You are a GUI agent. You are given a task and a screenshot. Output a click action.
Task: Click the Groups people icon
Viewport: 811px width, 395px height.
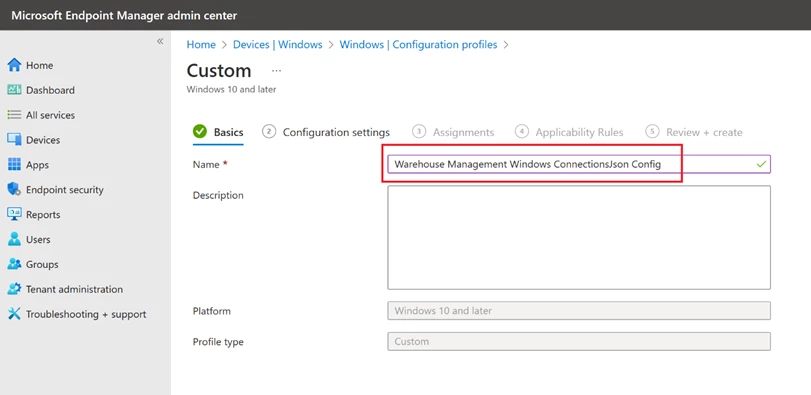(x=14, y=264)
